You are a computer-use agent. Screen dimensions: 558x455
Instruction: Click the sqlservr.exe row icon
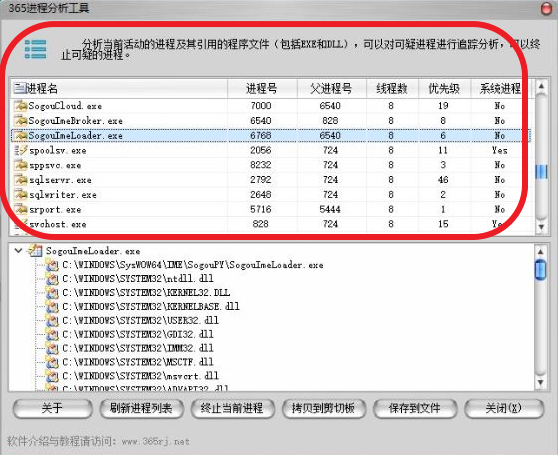(21, 180)
